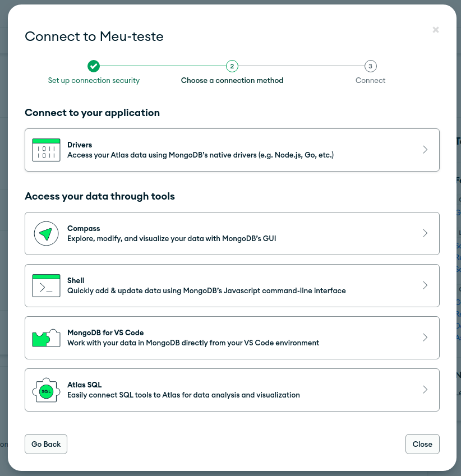Click the Drivers binary code icon
This screenshot has height=476, width=461.
pos(46,150)
